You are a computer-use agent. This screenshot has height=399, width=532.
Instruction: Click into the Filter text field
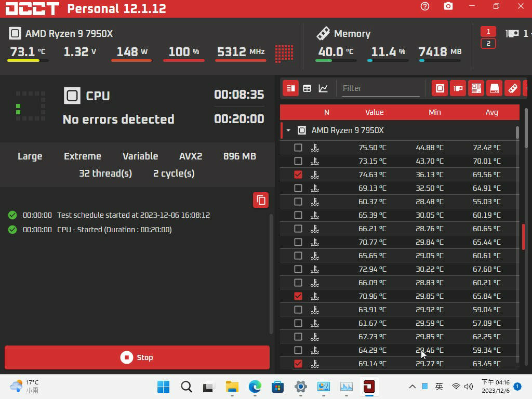(x=381, y=88)
